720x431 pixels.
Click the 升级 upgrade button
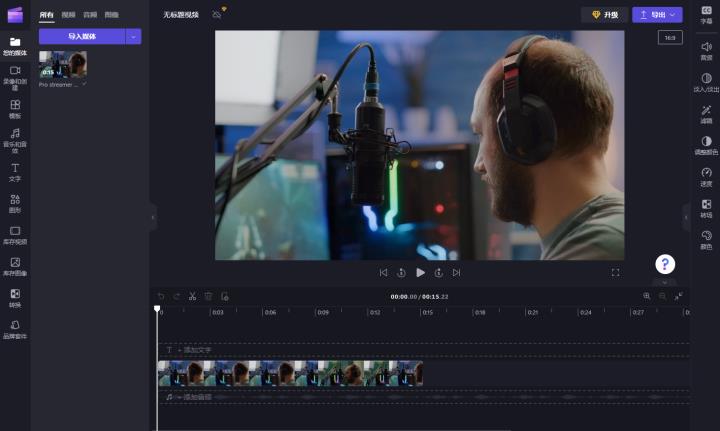[x=604, y=15]
